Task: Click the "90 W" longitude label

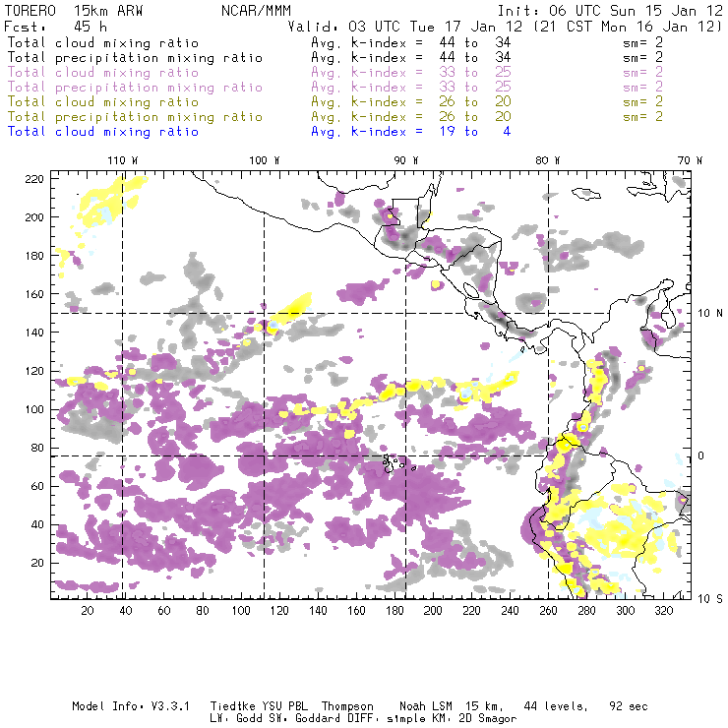Action: click(406, 160)
